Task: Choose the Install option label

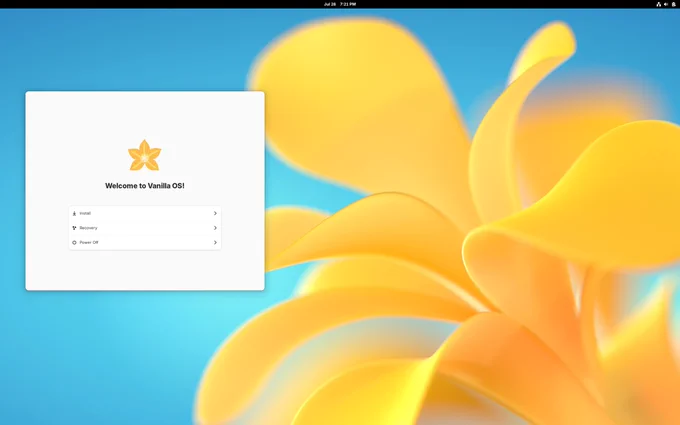Action: click(x=85, y=213)
